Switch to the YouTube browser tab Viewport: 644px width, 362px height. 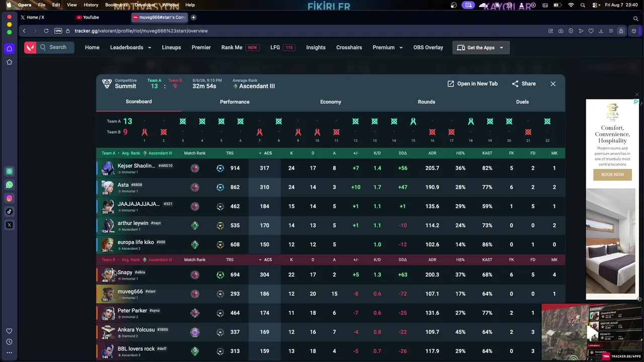coord(101,17)
